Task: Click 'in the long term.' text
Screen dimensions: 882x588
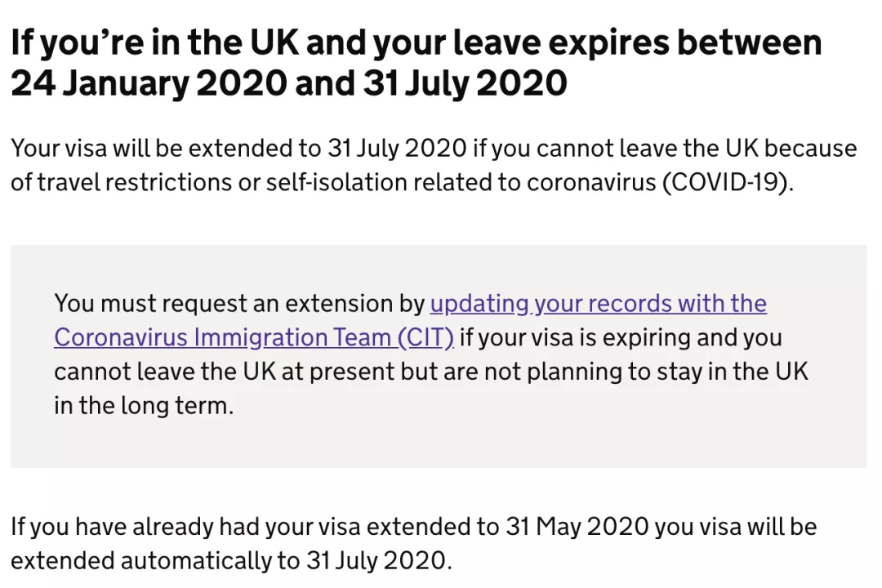Action: pos(144,406)
